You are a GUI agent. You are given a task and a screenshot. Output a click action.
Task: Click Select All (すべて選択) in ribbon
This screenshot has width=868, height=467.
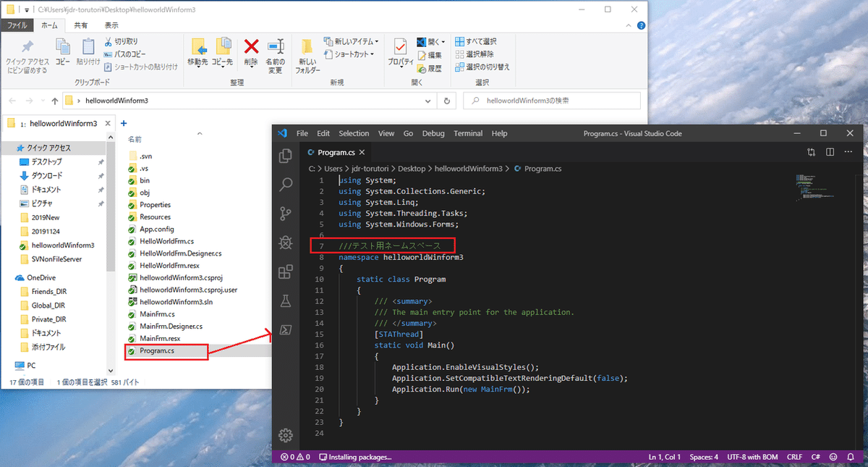point(476,42)
